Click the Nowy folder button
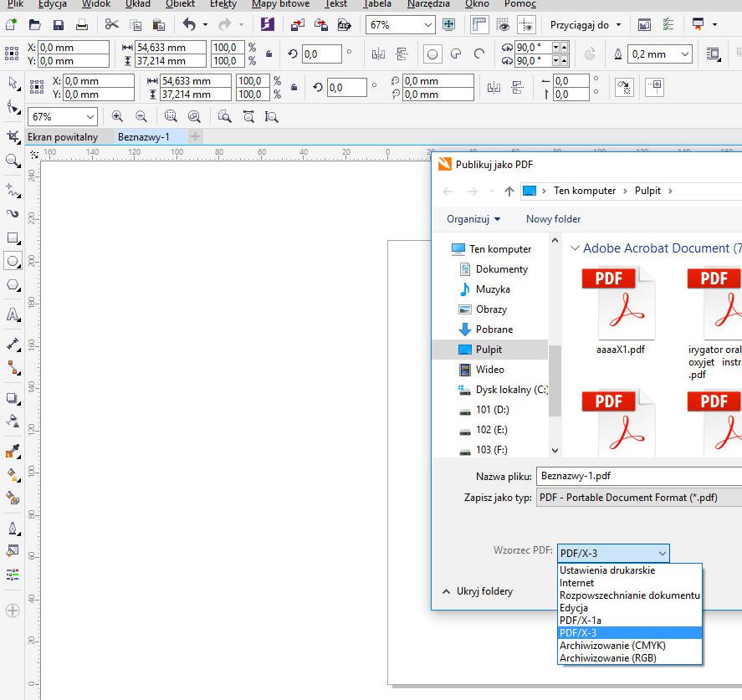 [x=553, y=219]
